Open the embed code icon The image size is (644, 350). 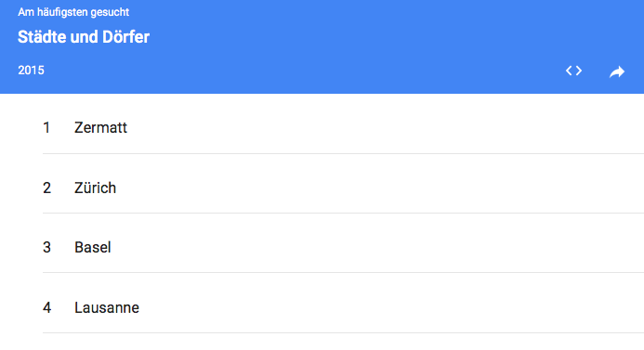point(573,71)
